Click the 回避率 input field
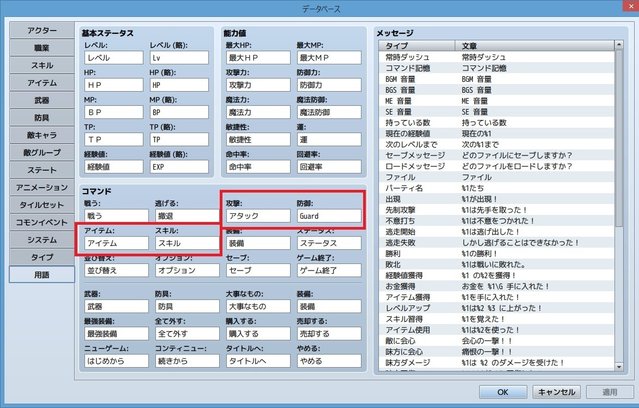The height and width of the screenshot is (408, 639). coord(329,167)
